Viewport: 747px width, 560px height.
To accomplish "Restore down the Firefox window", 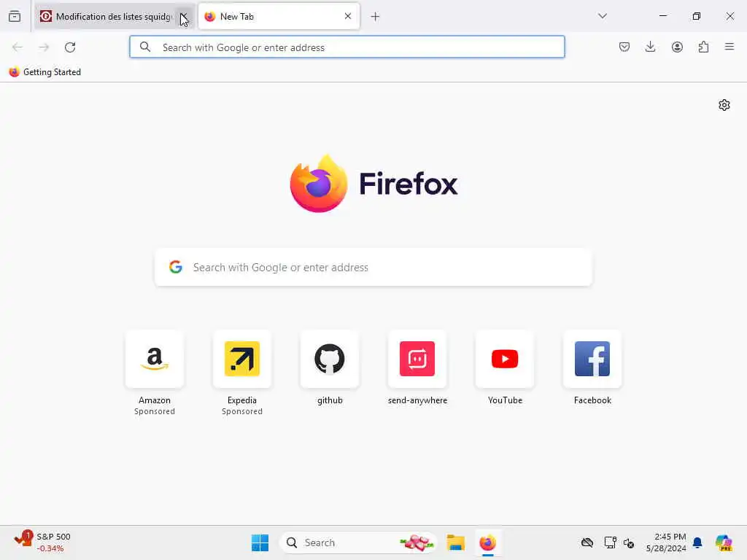I will pyautogui.click(x=696, y=16).
